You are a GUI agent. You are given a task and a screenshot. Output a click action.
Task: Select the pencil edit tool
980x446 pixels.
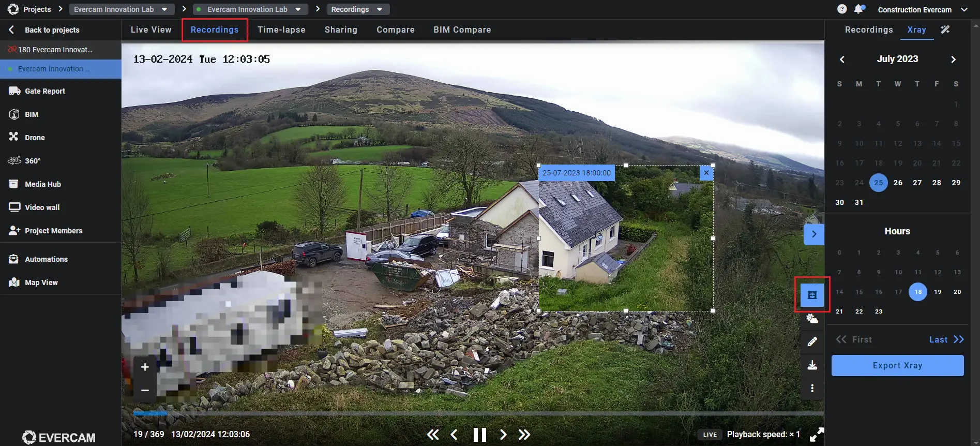[812, 341]
